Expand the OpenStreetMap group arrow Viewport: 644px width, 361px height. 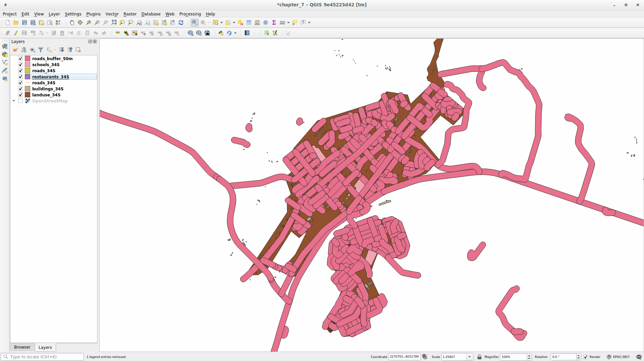click(14, 101)
